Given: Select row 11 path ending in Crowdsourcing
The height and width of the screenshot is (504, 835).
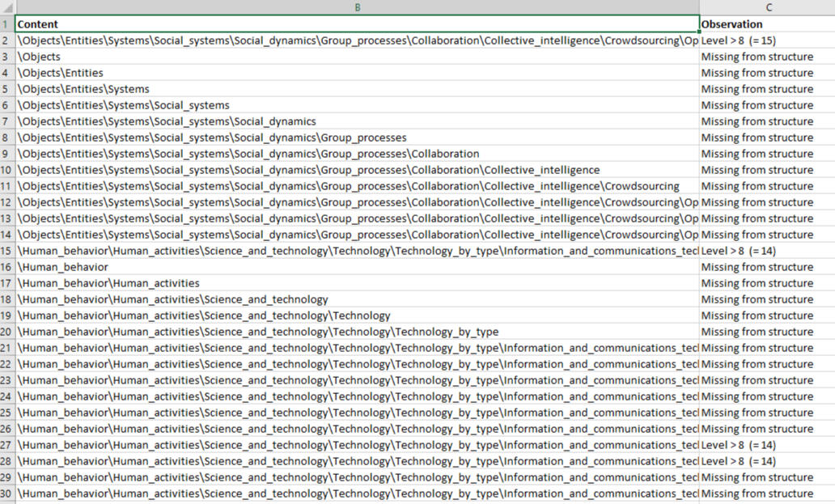Looking at the screenshot, I should [x=357, y=186].
